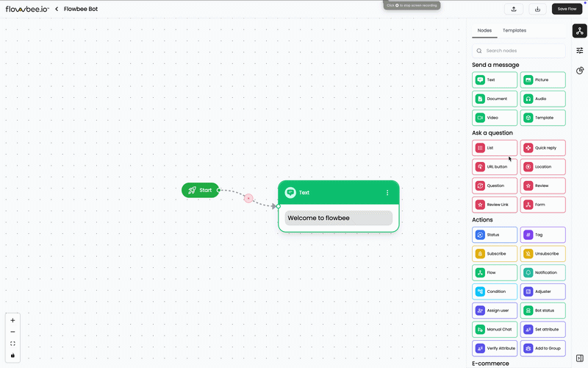Zoom in on the canvas
The height and width of the screenshot is (368, 588).
(12, 320)
